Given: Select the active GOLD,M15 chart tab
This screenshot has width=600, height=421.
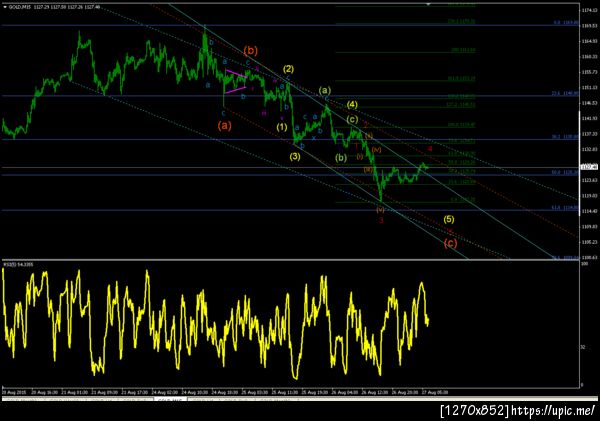Looking at the screenshot, I should click(x=170, y=400).
